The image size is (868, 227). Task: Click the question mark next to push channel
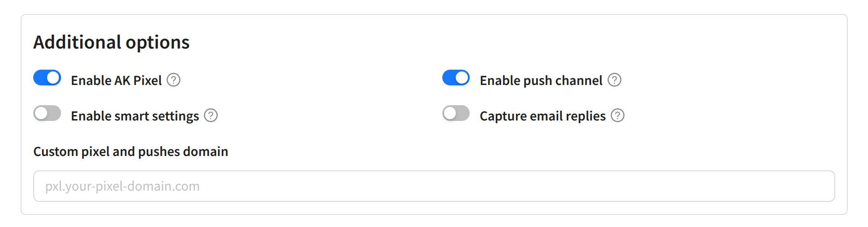click(x=614, y=80)
